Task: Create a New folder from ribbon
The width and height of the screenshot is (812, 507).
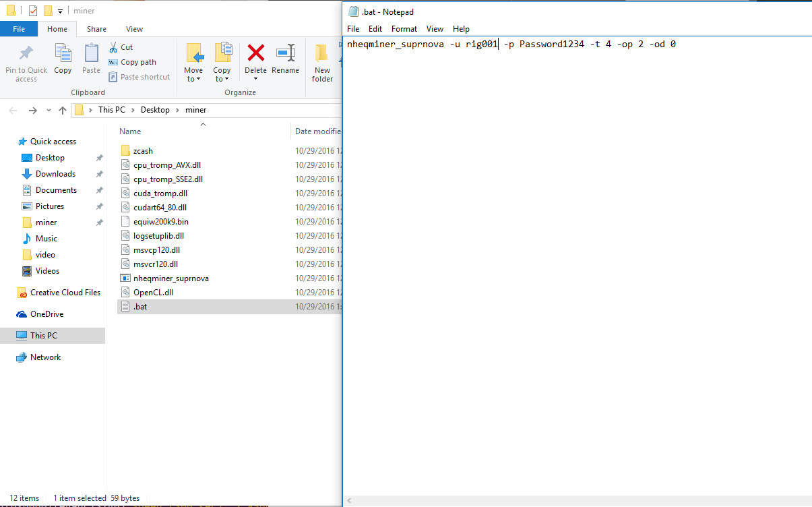Action: 322,63
